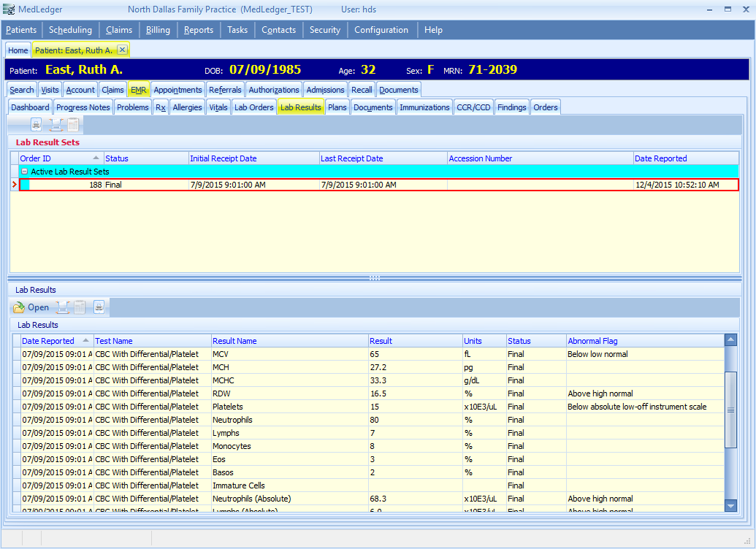Open the Help menu

pyautogui.click(x=433, y=30)
